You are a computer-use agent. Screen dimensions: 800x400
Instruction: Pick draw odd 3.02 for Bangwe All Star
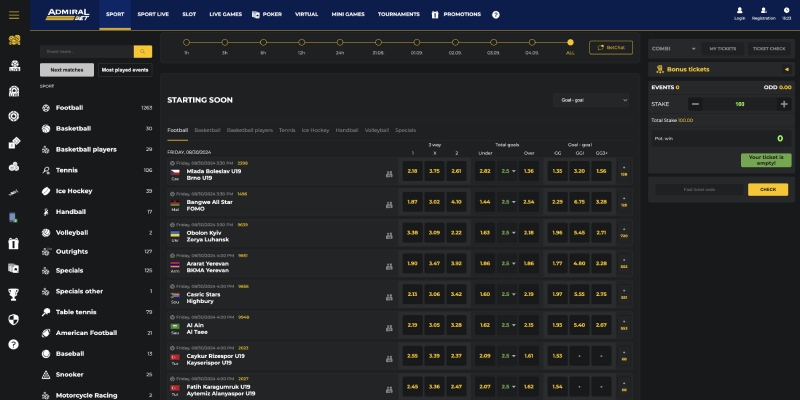(x=434, y=202)
